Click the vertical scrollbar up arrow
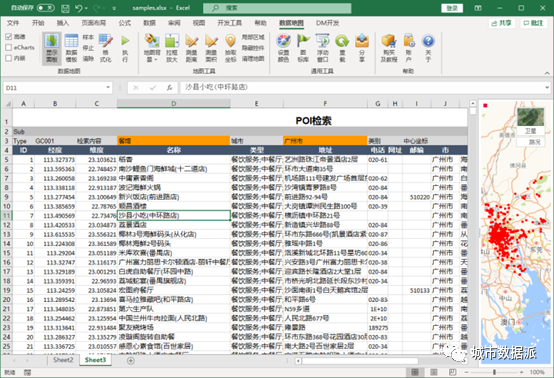The image size is (554, 378). point(472,103)
